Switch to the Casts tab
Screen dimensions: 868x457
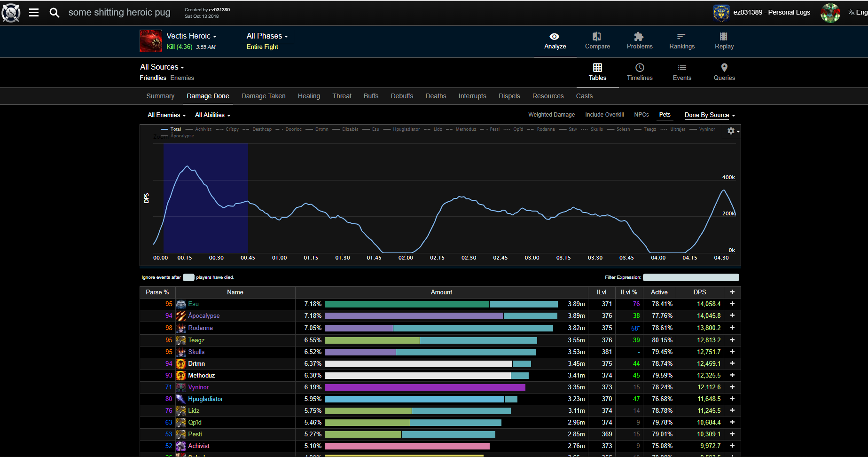point(584,96)
